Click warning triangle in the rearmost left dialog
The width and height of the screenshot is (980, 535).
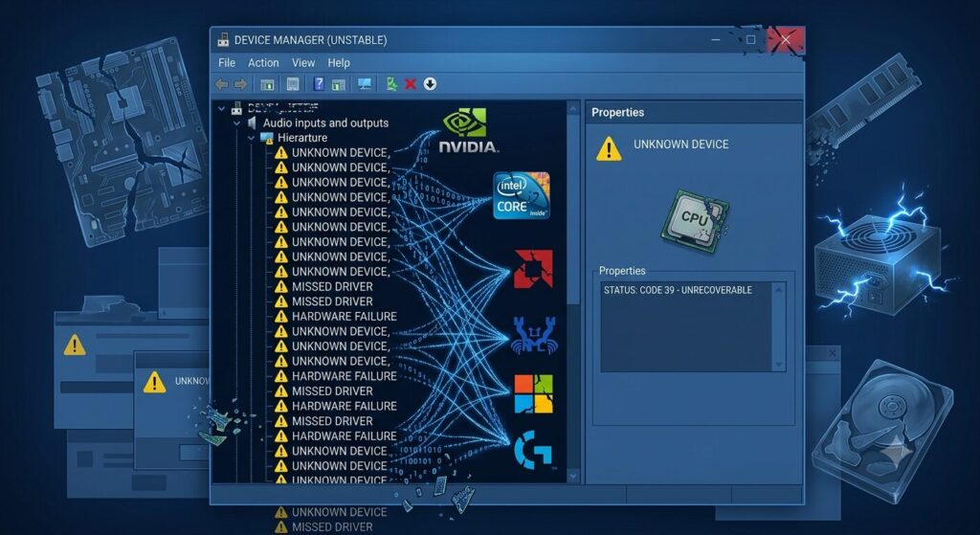75,345
